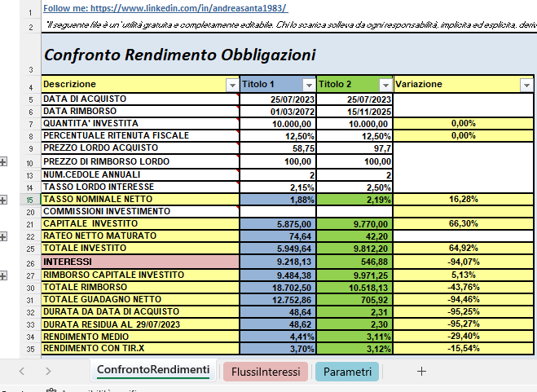Expand hidden rows at row 22 outline
537x392 pixels.
pos(4,236)
